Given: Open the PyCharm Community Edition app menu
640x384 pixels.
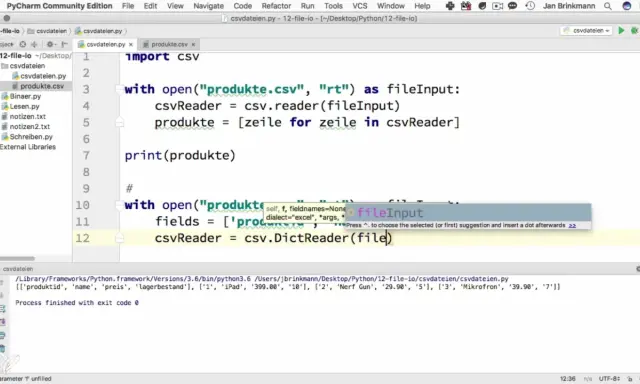Looking at the screenshot, I should point(59,6).
